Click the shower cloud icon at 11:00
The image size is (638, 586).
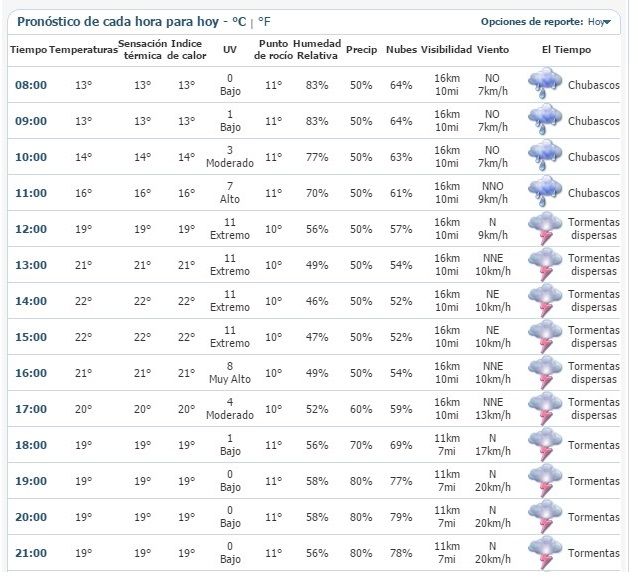click(545, 192)
